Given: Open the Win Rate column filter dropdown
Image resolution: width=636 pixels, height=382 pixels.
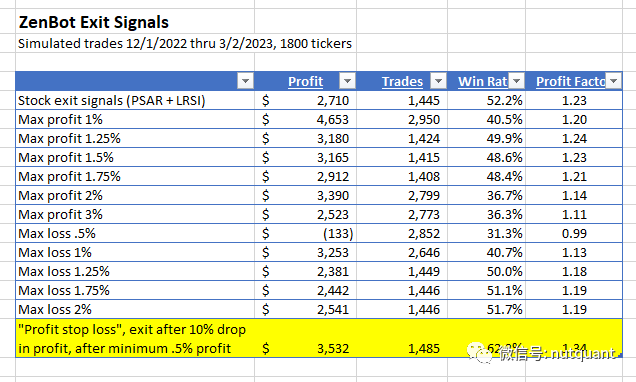Looking at the screenshot, I should tap(516, 81).
